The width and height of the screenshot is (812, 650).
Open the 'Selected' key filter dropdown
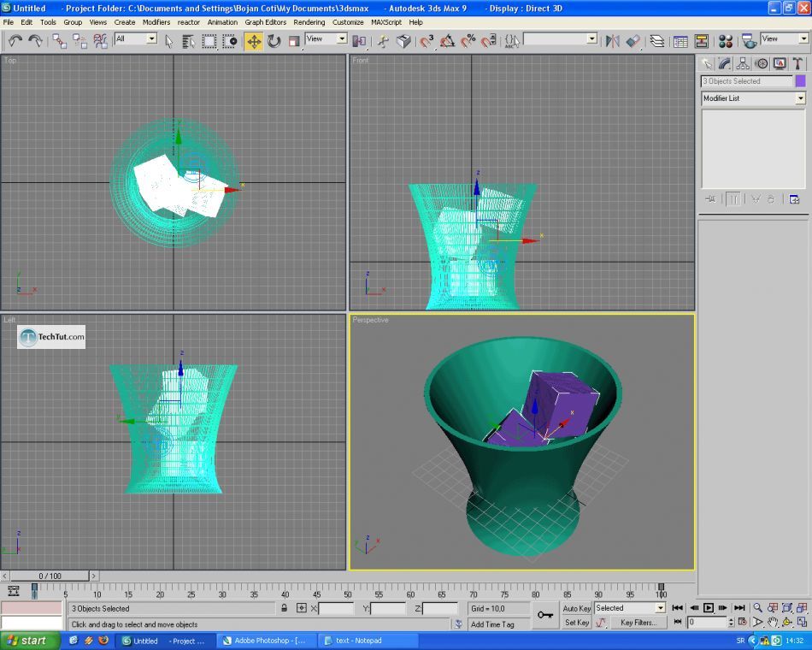click(659, 608)
